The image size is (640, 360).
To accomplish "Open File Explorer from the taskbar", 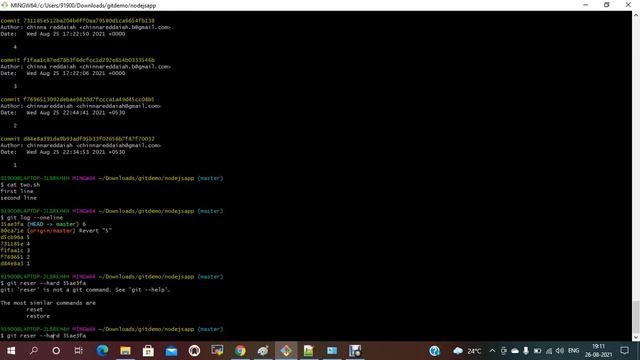I will coord(125,351).
